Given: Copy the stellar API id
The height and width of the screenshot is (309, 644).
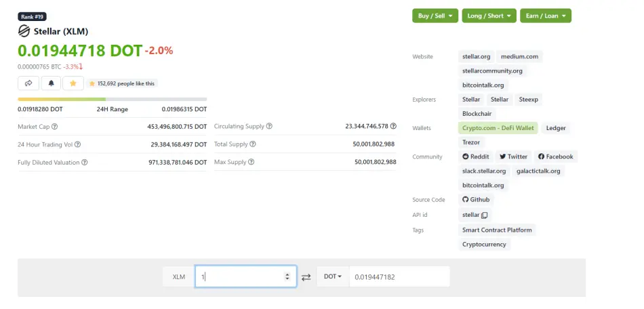Looking at the screenshot, I should tap(484, 215).
